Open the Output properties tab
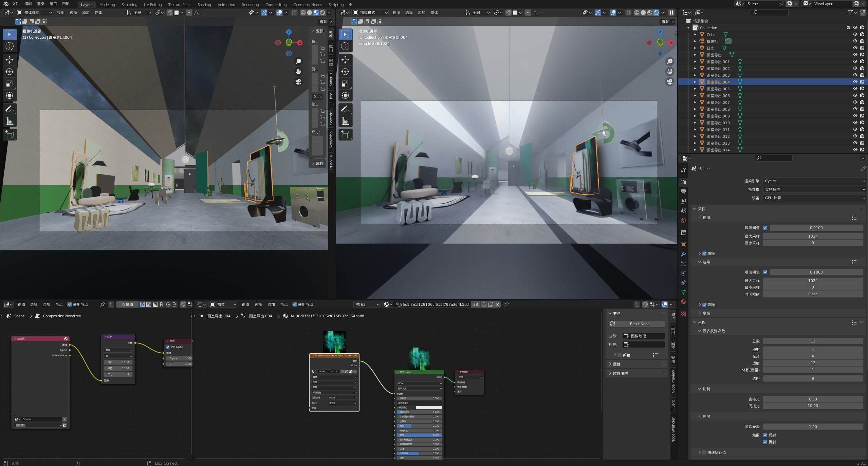Screen dimensions: 868x466 [x=683, y=191]
